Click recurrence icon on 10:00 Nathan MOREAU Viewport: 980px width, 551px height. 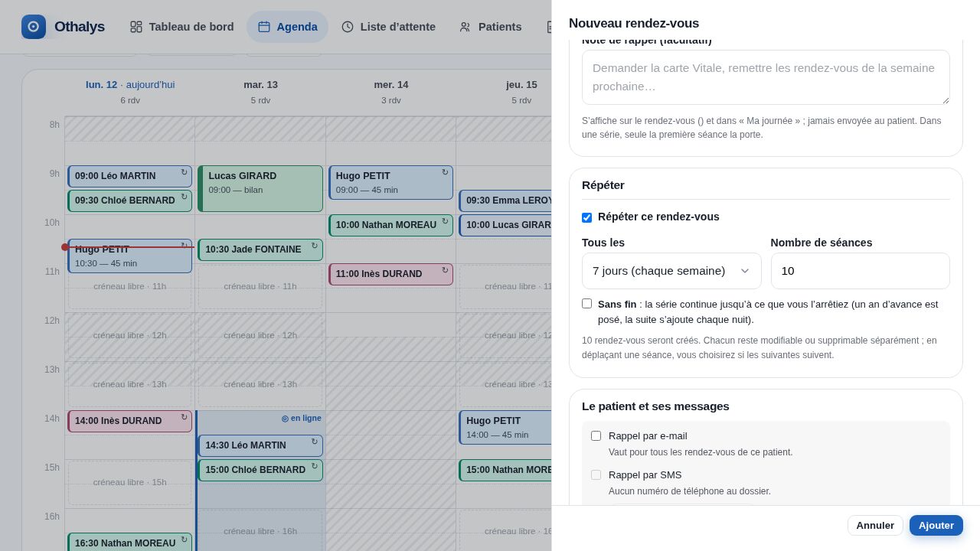445,222
